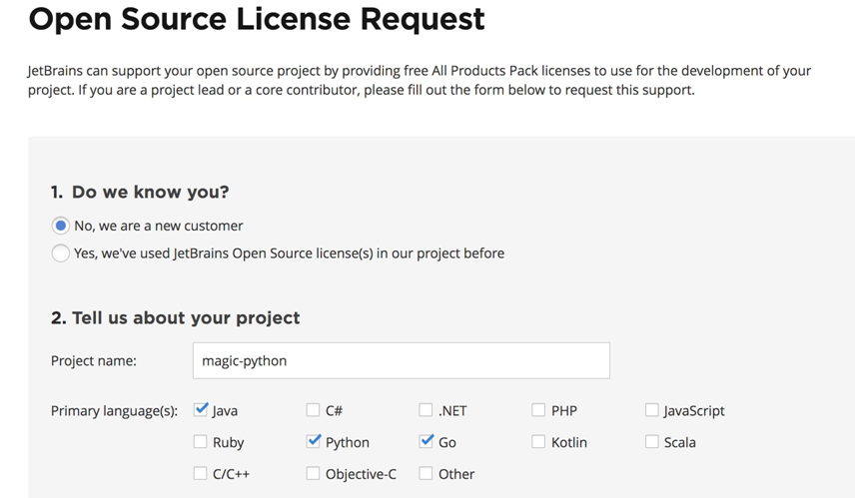Check the Objective-C checkbox
This screenshot has height=498, width=868.
[x=313, y=474]
